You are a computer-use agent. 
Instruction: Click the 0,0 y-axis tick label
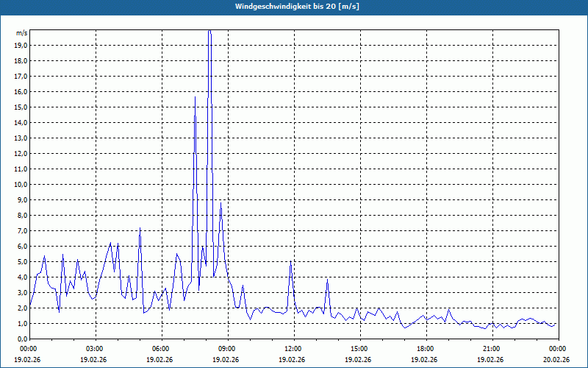click(x=22, y=339)
